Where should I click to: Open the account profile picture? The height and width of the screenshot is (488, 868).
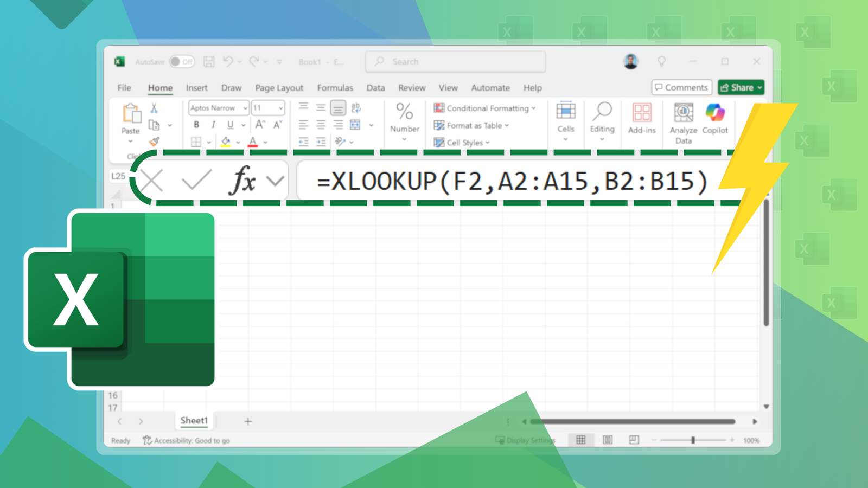(x=630, y=62)
